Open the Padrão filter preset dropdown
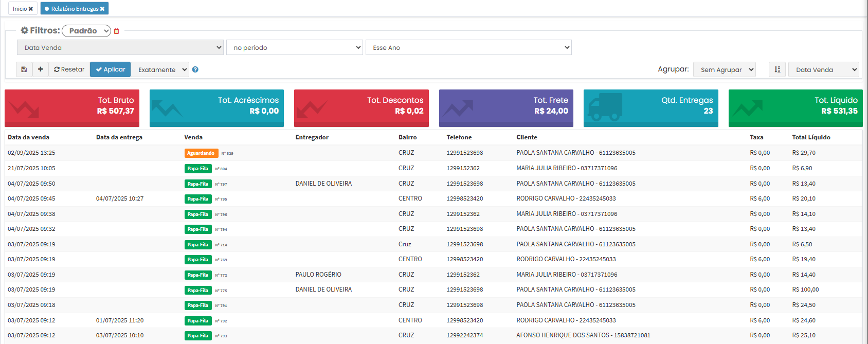The height and width of the screenshot is (344, 868). pos(86,31)
